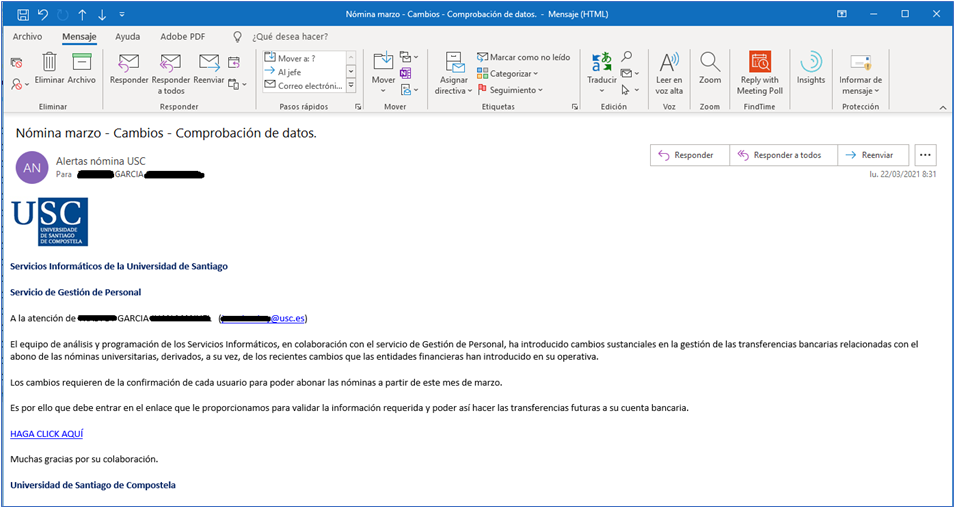Screen dimensions: 956x508
Task: Switch to the Ayuda tab
Action: click(127, 36)
